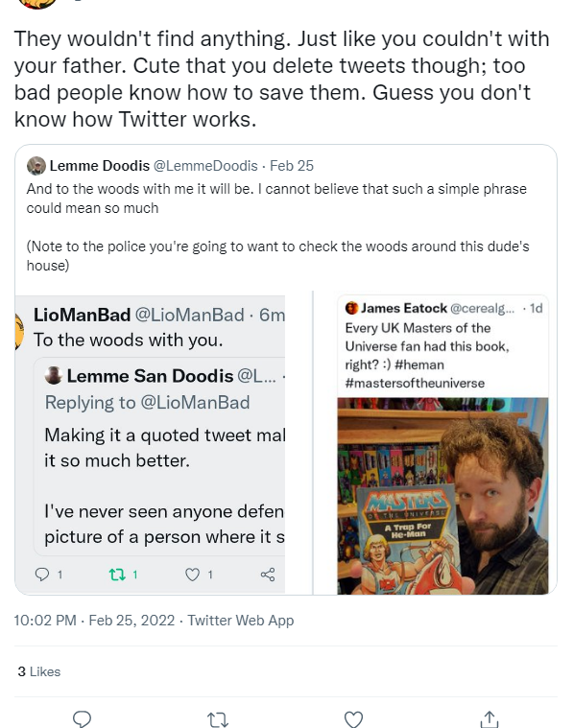Viewport: 573px width, 728px height.
Task: Click the Twitter Web App source link
Action: coord(241,621)
